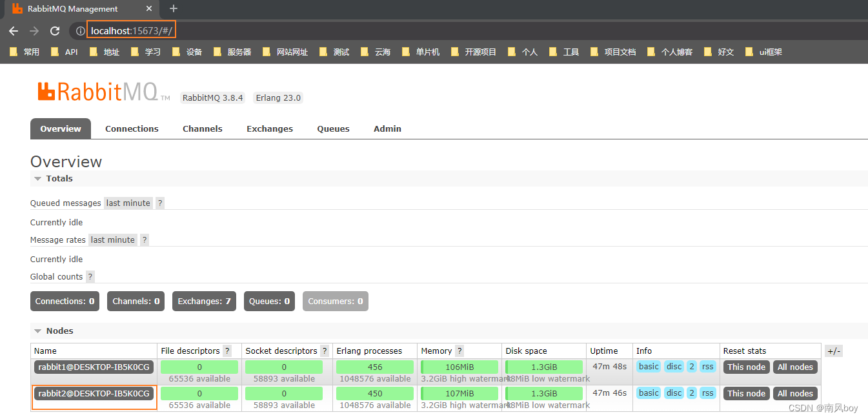Screen dimensions: 868x419
Task: Close the RabbitMQ Management tab
Action: pyautogui.click(x=149, y=9)
